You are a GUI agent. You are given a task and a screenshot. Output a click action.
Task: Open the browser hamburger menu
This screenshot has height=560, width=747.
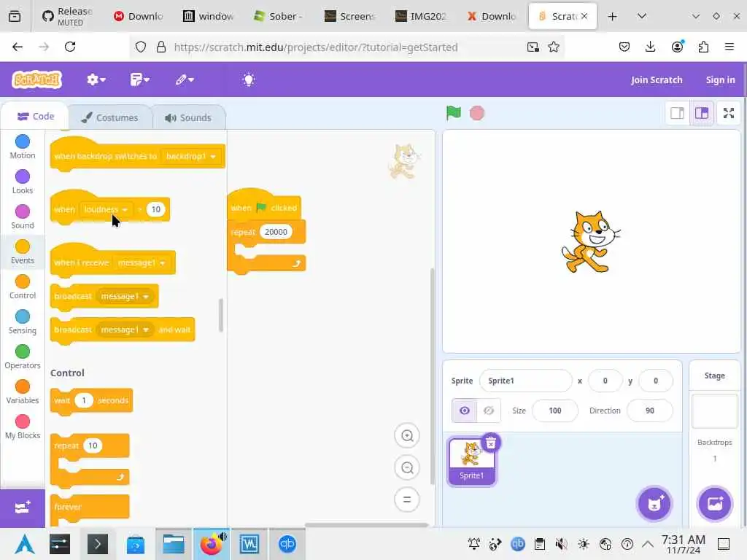pos(729,47)
